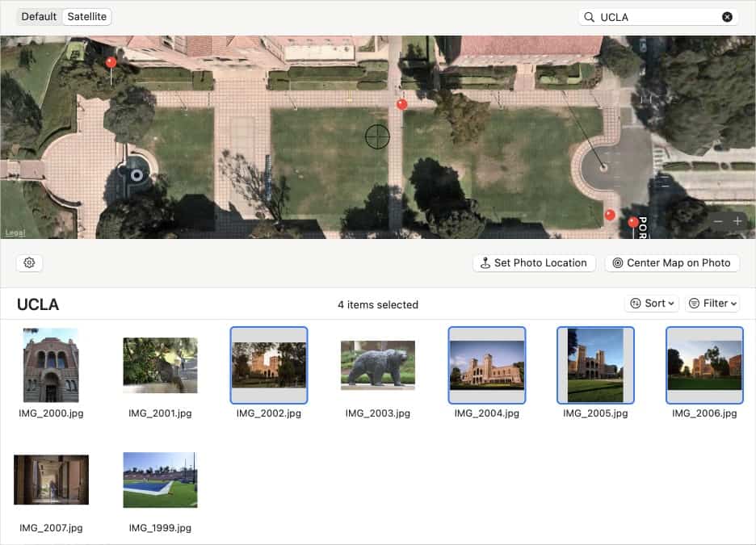Screen dimensions: 756x545
Task: Select the red pin at top-left of map
Action: tap(111, 63)
